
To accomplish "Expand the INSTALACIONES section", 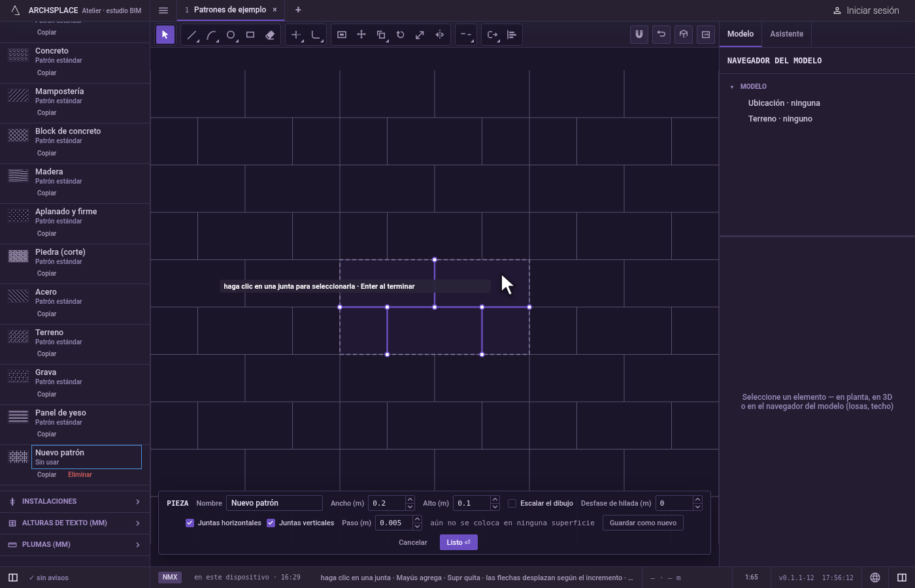I will [x=75, y=501].
